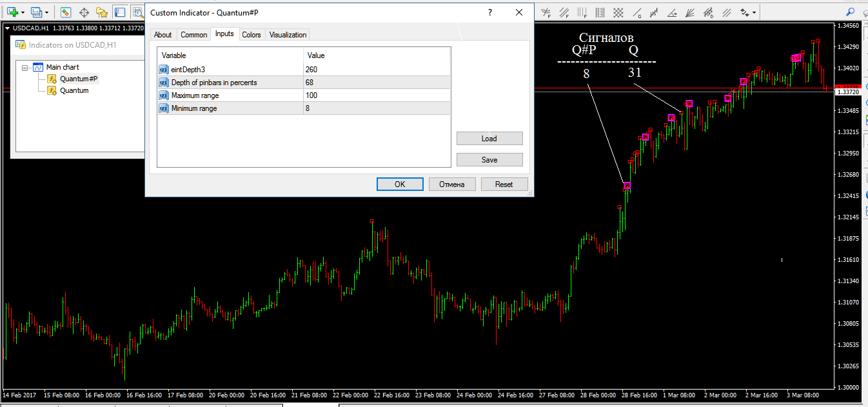Select the Fibonacci Time Zones dotted tool
This screenshot has width=868, height=407.
582,12
